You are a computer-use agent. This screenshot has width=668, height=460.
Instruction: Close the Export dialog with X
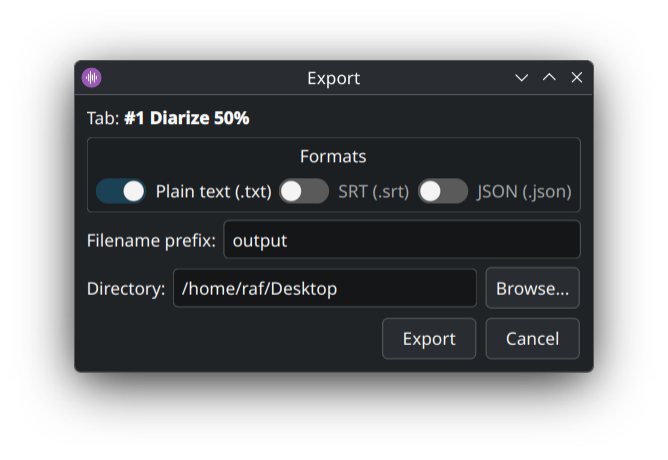[x=577, y=78]
